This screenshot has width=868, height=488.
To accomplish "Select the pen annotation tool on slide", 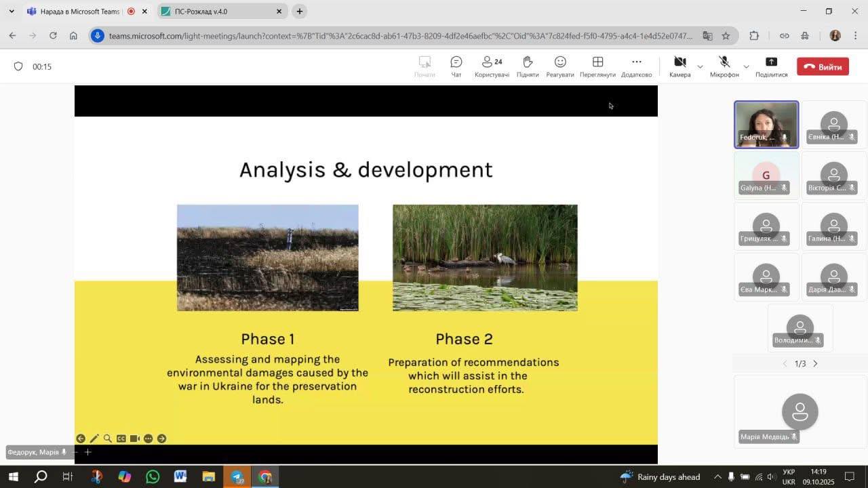I will pyautogui.click(x=94, y=439).
